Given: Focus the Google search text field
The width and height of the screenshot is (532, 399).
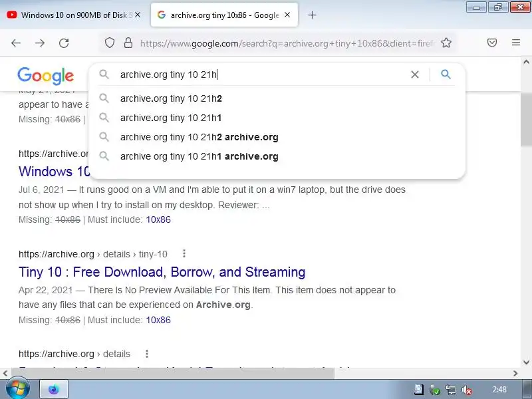Looking at the screenshot, I should pyautogui.click(x=261, y=74).
